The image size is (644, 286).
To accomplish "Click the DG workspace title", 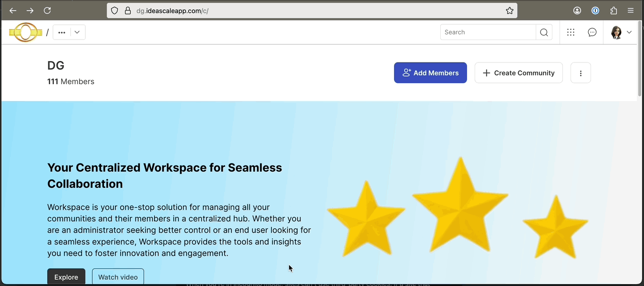I will tap(56, 66).
